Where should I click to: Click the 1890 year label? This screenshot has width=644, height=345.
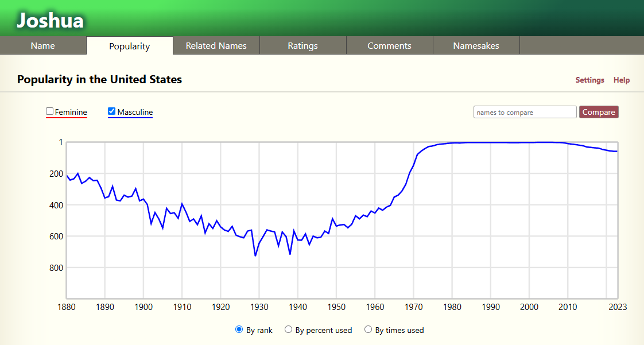[105, 307]
